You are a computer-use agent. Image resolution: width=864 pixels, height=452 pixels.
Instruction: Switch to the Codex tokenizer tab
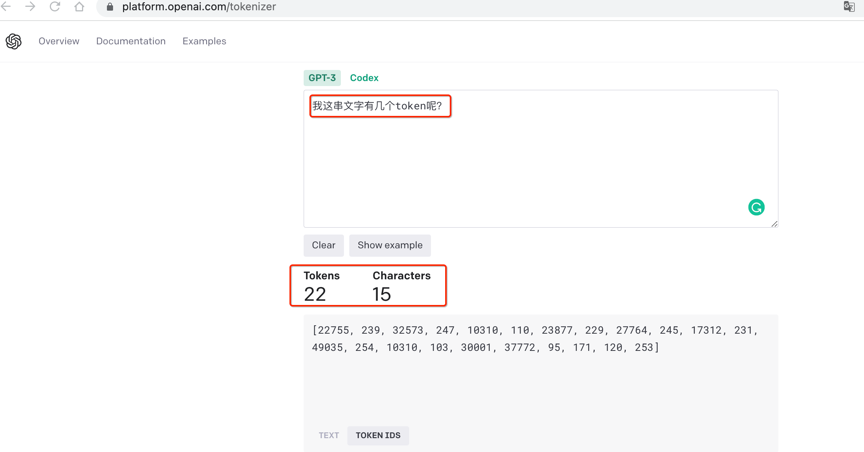point(364,78)
